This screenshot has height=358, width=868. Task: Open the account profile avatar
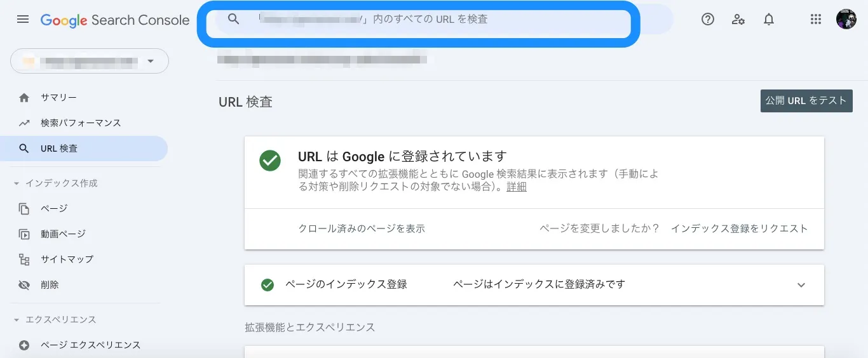point(846,19)
